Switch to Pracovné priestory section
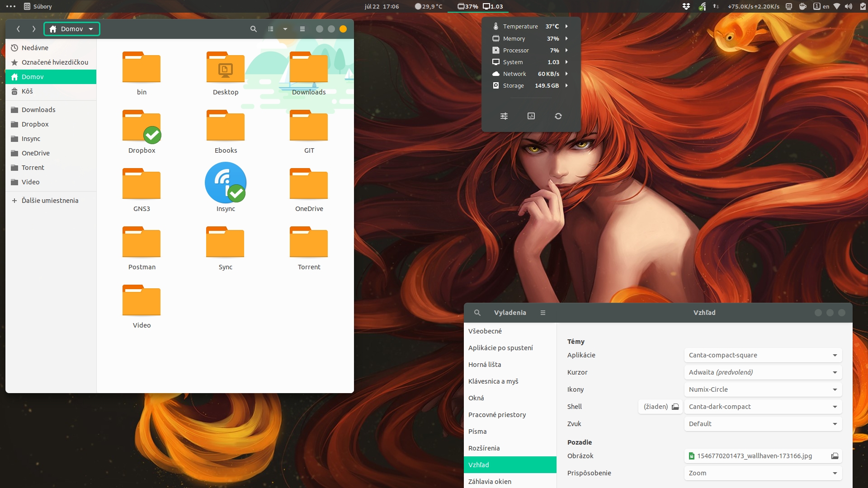868x488 pixels. 510,415
